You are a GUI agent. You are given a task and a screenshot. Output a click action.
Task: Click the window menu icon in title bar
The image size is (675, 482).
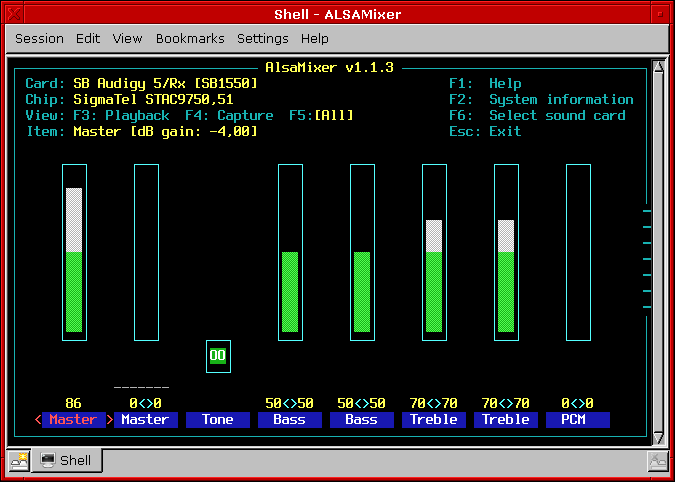click(13, 14)
